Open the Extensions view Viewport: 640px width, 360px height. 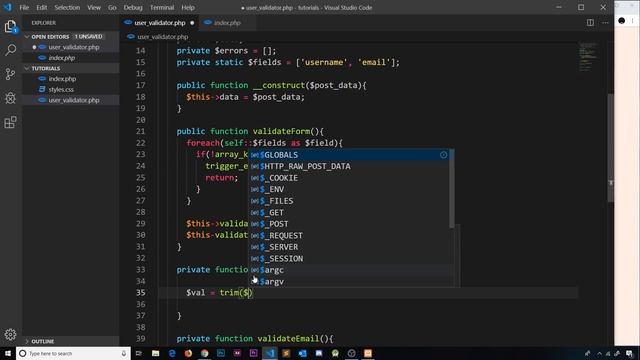(10, 122)
